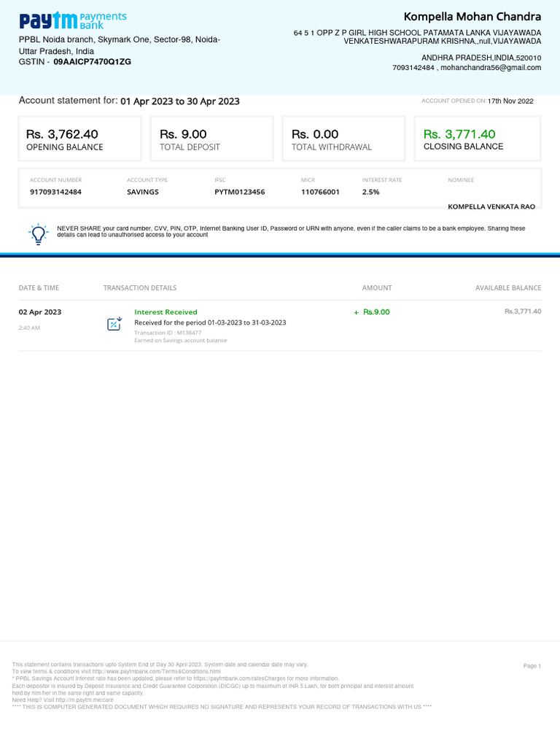560x747 pixels.
Task: Select the IFSC code PYTM0123456
Action: pyautogui.click(x=239, y=192)
